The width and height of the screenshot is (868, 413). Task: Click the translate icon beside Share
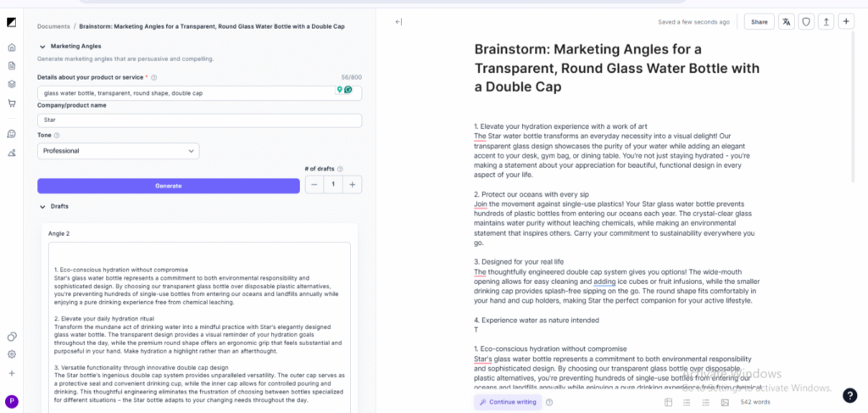tap(787, 22)
